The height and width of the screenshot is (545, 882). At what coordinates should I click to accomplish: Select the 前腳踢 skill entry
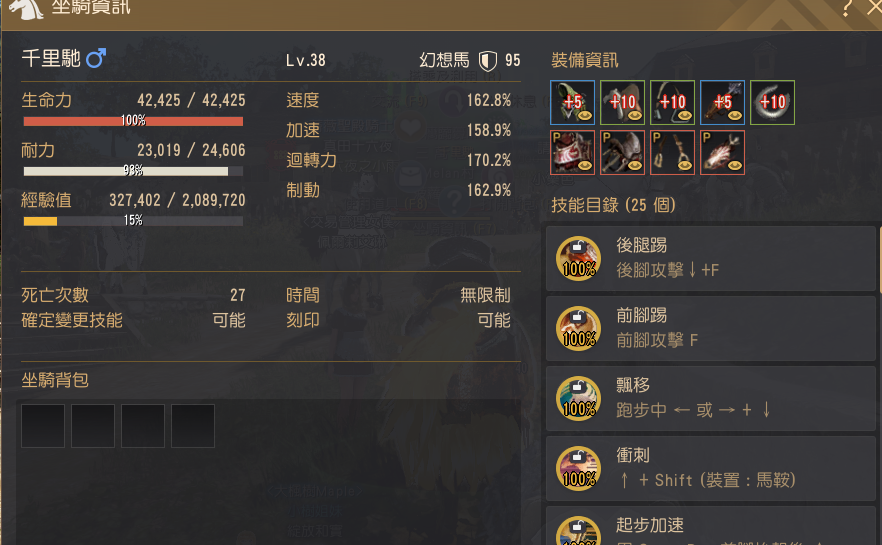tap(711, 328)
